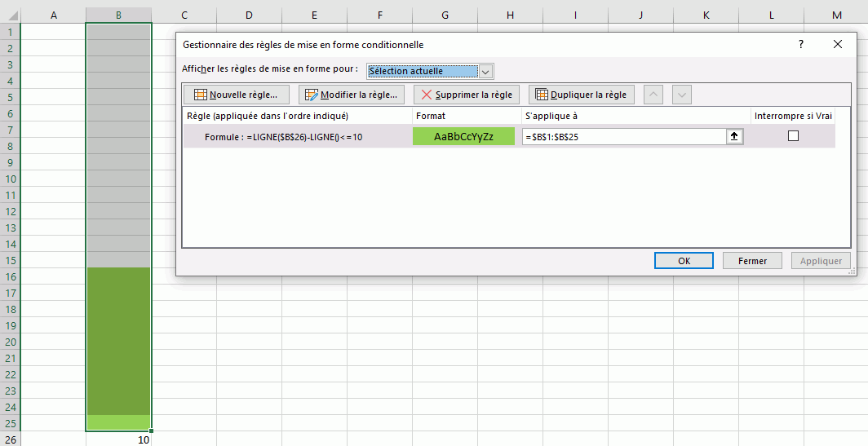Select column B header
The height and width of the screenshot is (446, 868).
(118, 15)
